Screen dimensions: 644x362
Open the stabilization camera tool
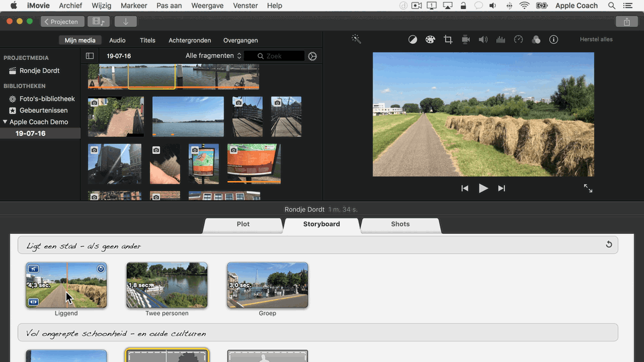click(465, 39)
